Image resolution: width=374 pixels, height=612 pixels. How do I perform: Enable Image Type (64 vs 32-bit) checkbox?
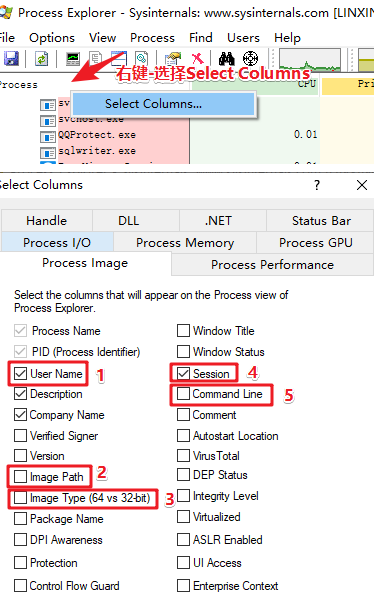coord(20,498)
